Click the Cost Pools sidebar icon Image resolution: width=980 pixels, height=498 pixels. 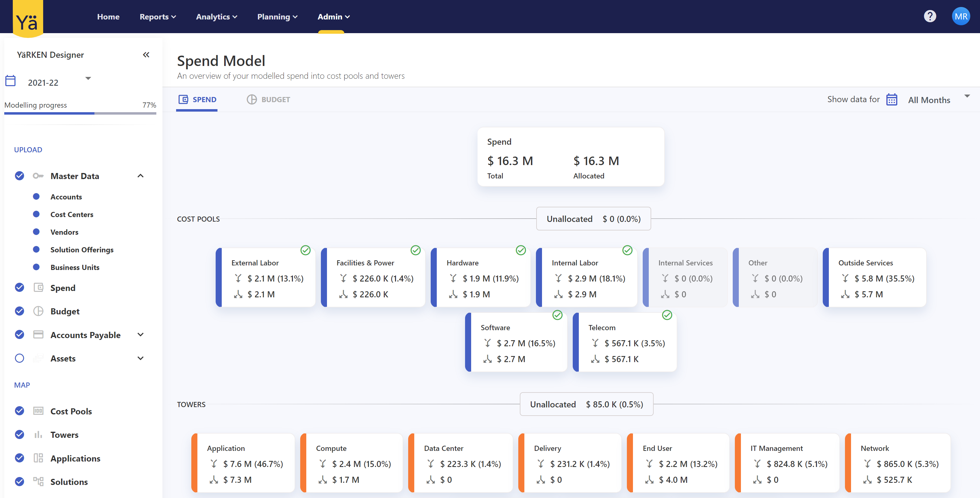coord(38,411)
